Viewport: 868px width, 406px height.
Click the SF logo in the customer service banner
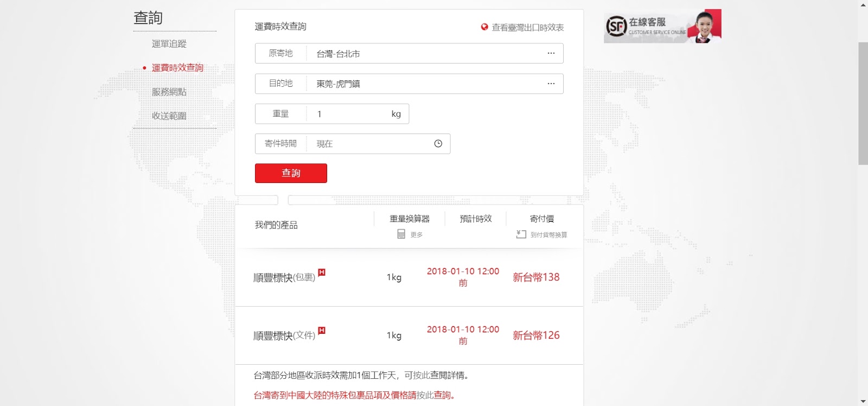616,26
